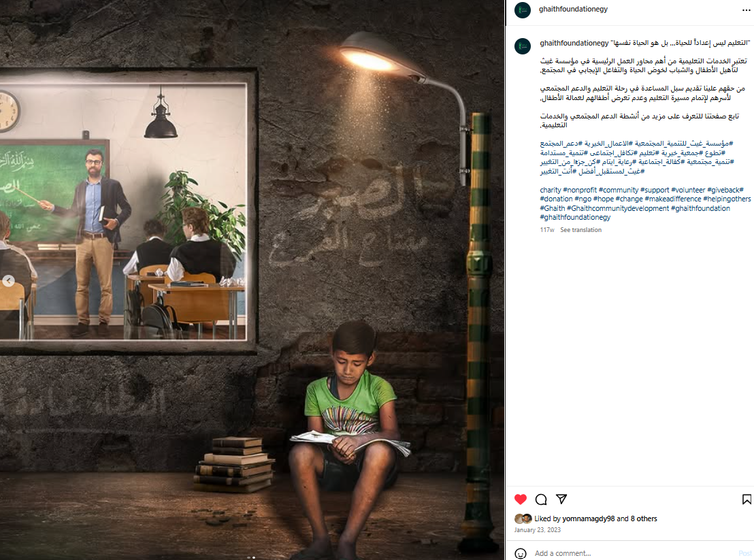Viewport: 754px width, 560px height.
Task: Click See translation under the caption
Action: (580, 230)
